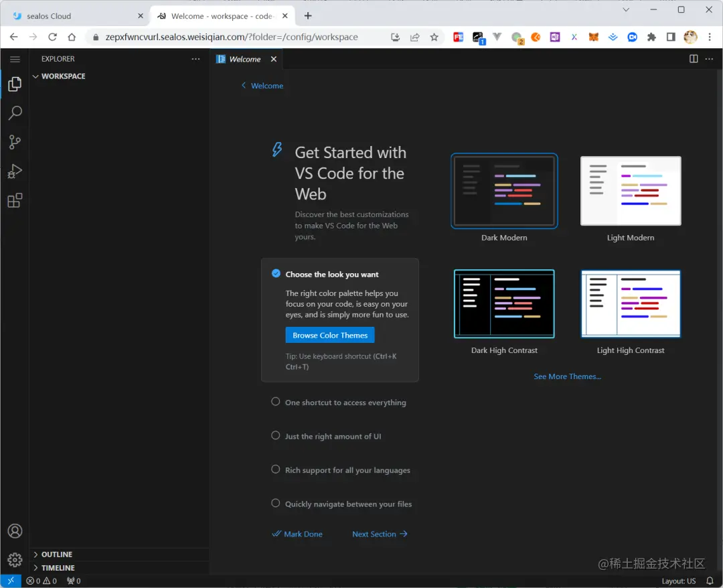Bookmark this page with the star icon

(x=434, y=38)
